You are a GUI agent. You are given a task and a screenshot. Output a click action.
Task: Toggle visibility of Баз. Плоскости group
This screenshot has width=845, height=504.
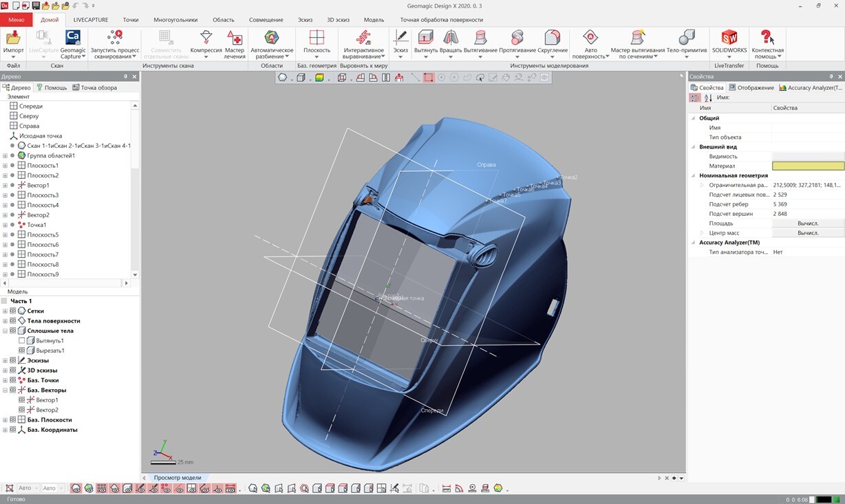pos(12,419)
